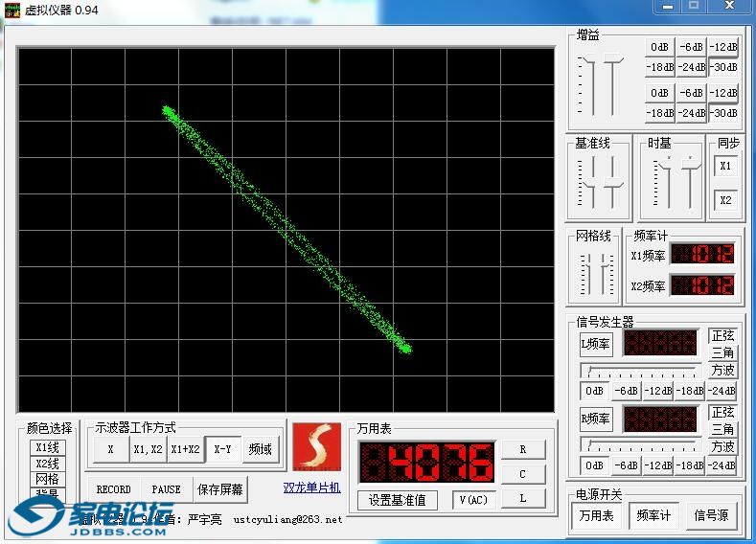Toggle 信号源 power switch

coord(711,515)
